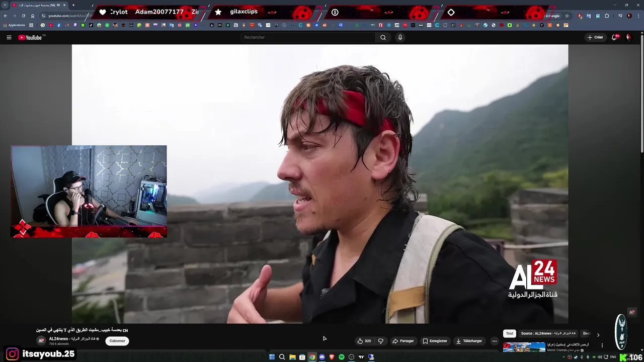
Task: Close the YouTube browser tab
Action: [64, 5]
